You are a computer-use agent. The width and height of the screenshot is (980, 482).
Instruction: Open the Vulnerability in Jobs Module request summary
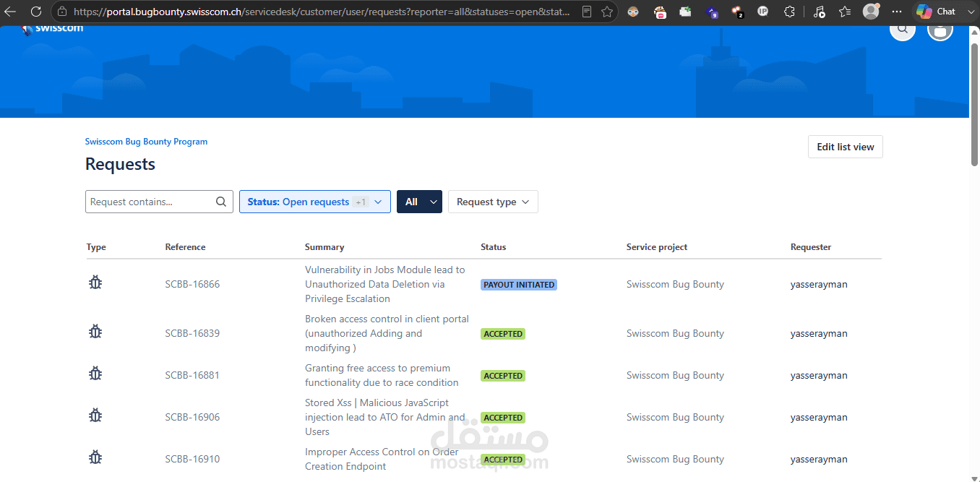click(x=385, y=284)
